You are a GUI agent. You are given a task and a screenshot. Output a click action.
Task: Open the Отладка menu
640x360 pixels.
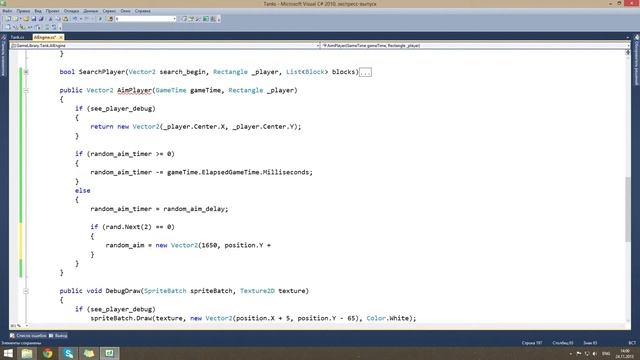(71, 11)
